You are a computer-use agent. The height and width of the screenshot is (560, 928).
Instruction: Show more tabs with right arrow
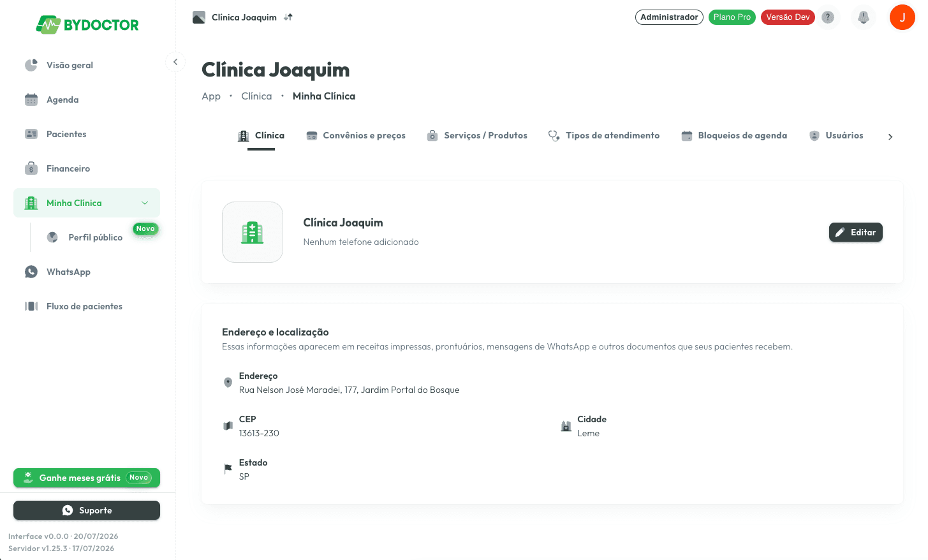click(890, 137)
